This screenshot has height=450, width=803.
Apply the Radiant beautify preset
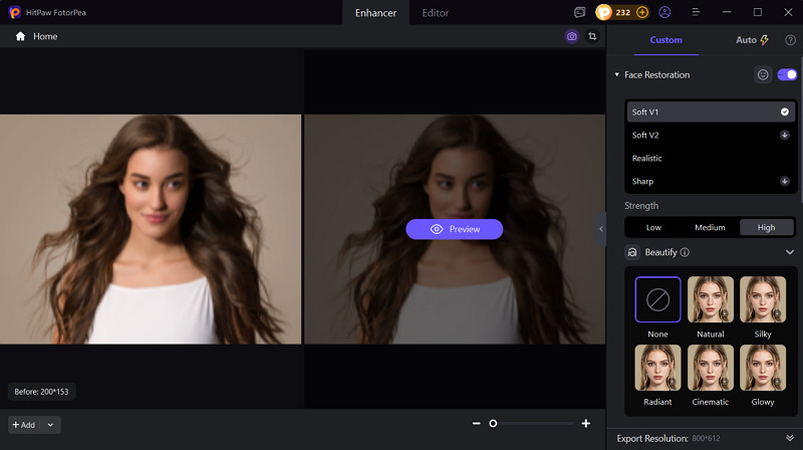tap(658, 368)
